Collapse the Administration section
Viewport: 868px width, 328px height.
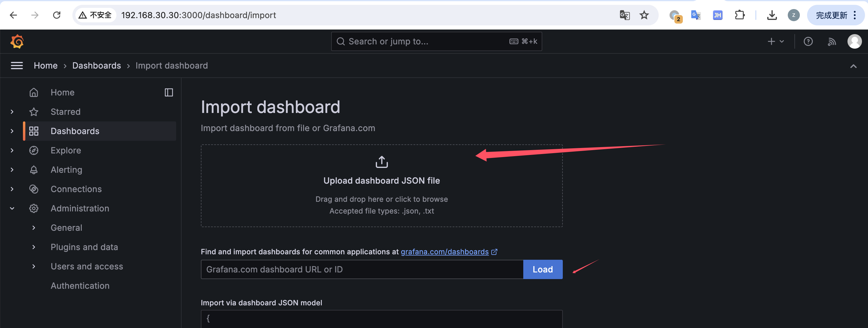(12, 208)
